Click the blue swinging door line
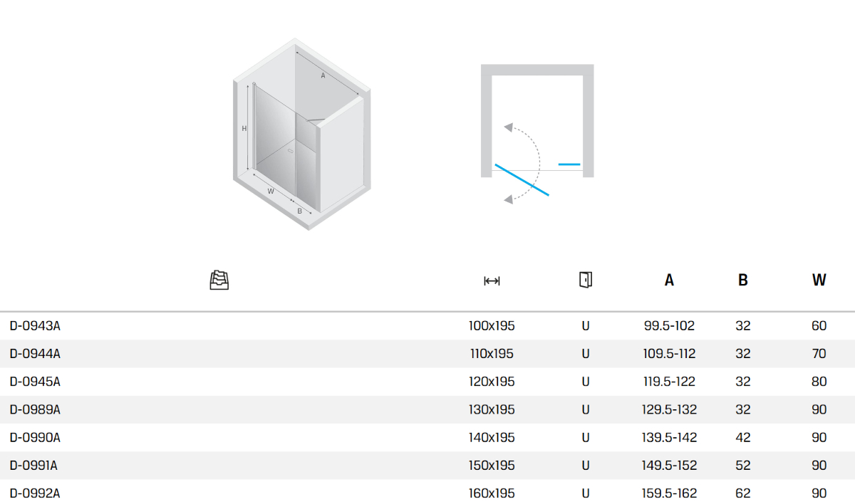Image resolution: width=855 pixels, height=504 pixels. point(522,180)
